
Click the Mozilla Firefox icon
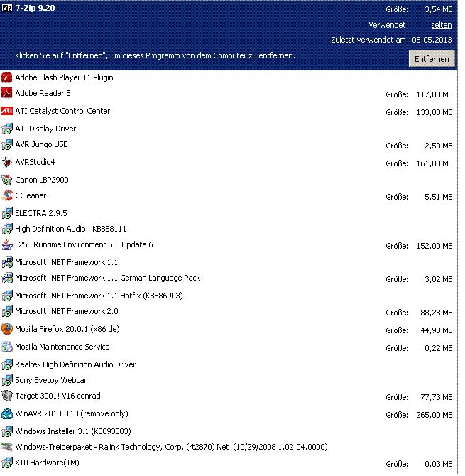point(6,329)
